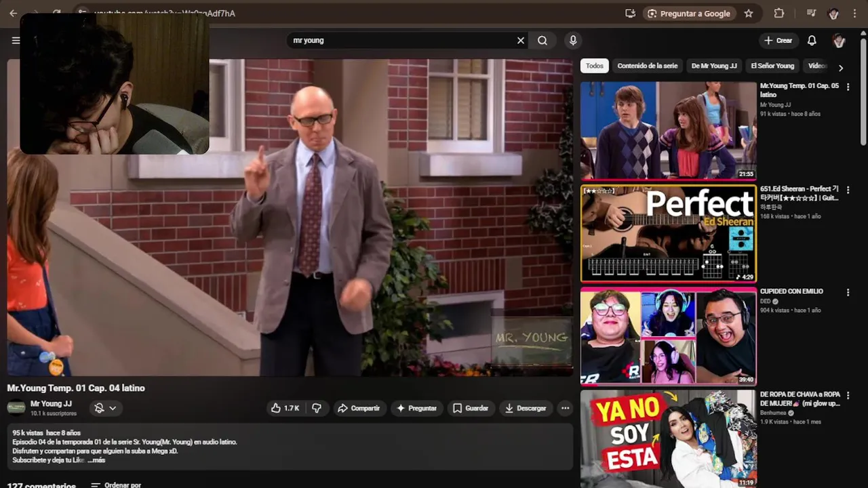Click the '10.1 k suscriptores' text
Image resolution: width=868 pixels, height=488 pixels.
click(x=54, y=413)
